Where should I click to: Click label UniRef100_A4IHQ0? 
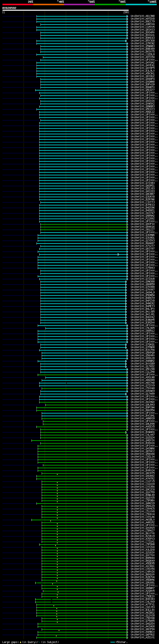143,402
